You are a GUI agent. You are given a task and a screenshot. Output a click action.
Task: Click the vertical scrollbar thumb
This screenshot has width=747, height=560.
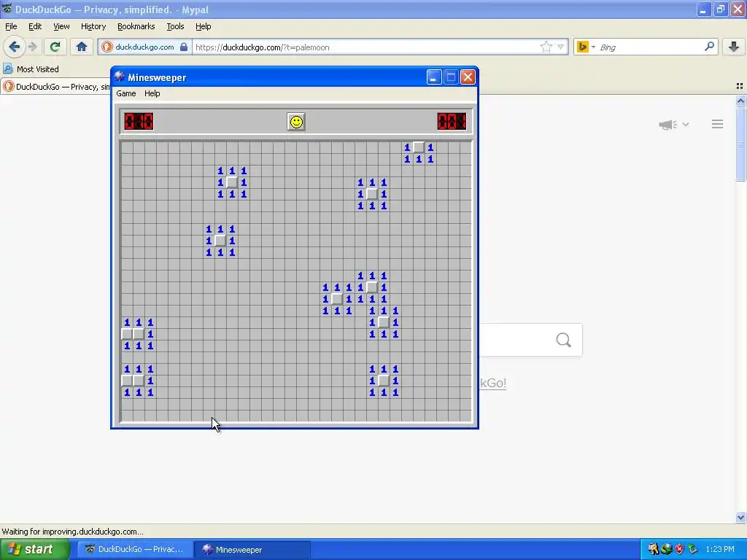click(x=740, y=144)
